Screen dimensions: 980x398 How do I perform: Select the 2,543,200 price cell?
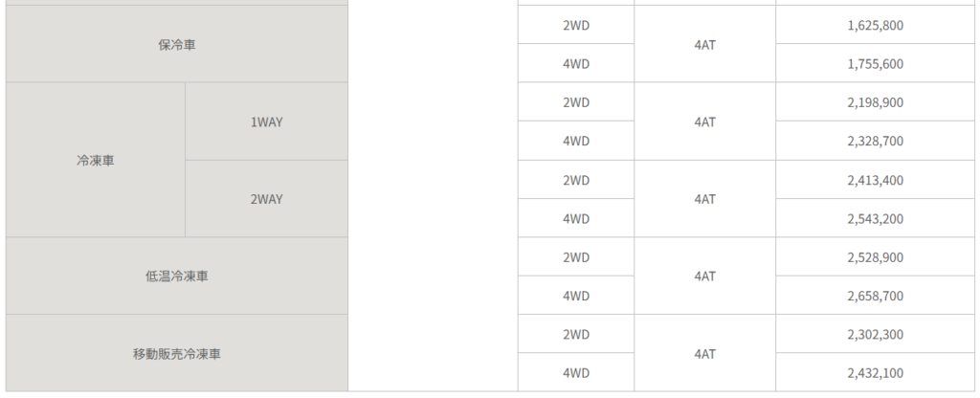(875, 219)
